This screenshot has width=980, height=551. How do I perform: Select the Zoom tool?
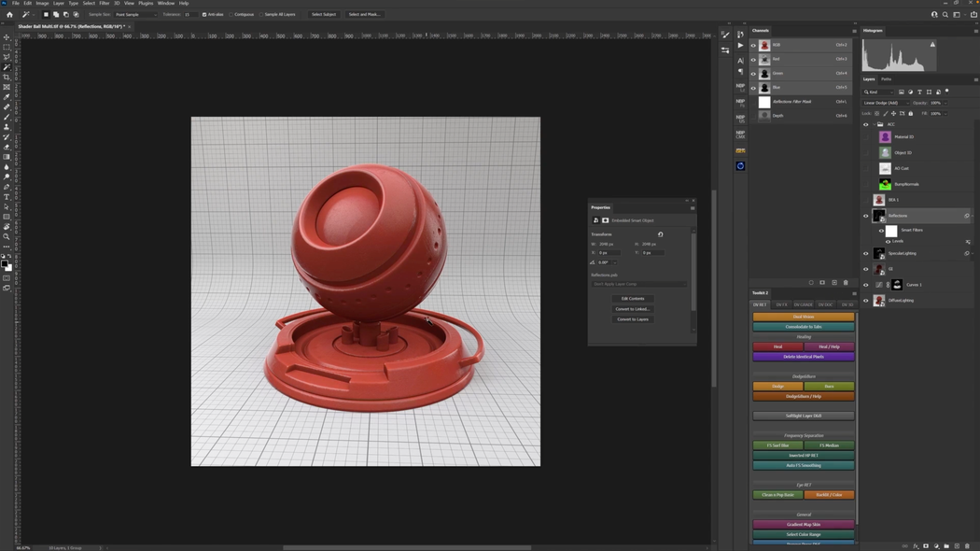pyautogui.click(x=7, y=236)
